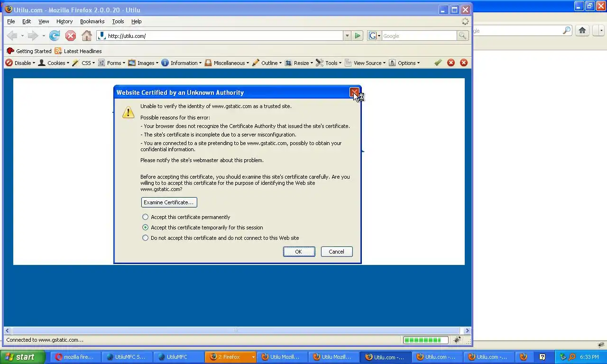Image resolution: width=607 pixels, height=364 pixels.
Task: Go to the Home page icon
Action: pyautogui.click(x=87, y=36)
